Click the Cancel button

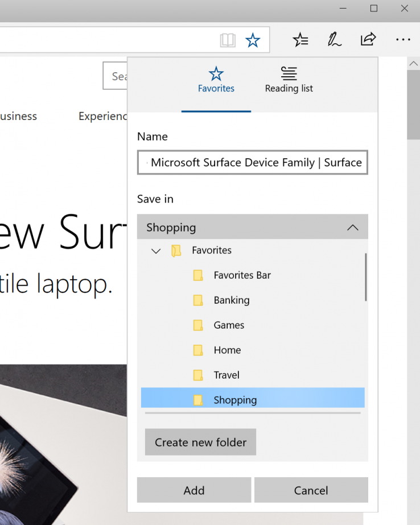tap(311, 490)
